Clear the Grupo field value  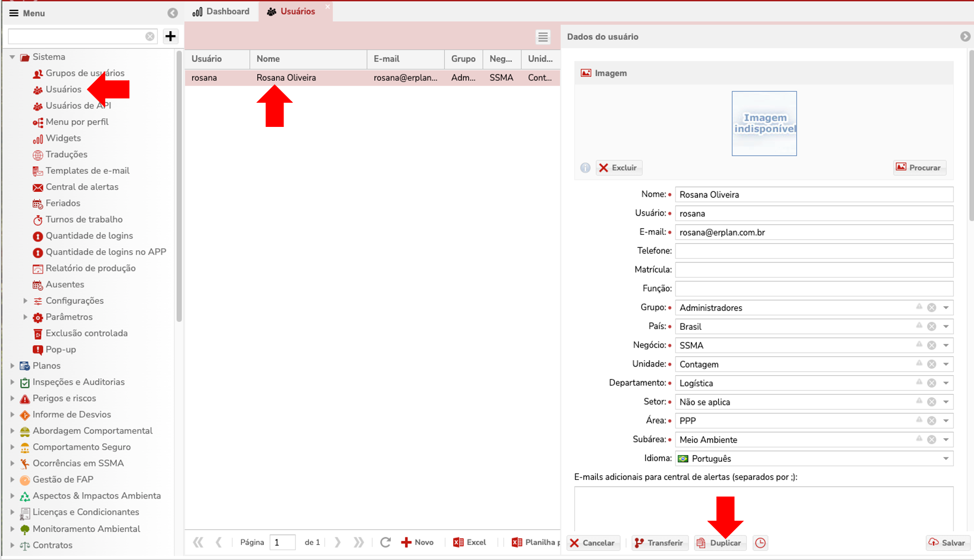(x=932, y=308)
